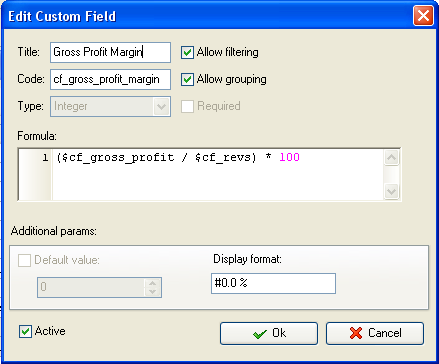
Task: Discard changes with the Cancel button
Action: coord(375,333)
